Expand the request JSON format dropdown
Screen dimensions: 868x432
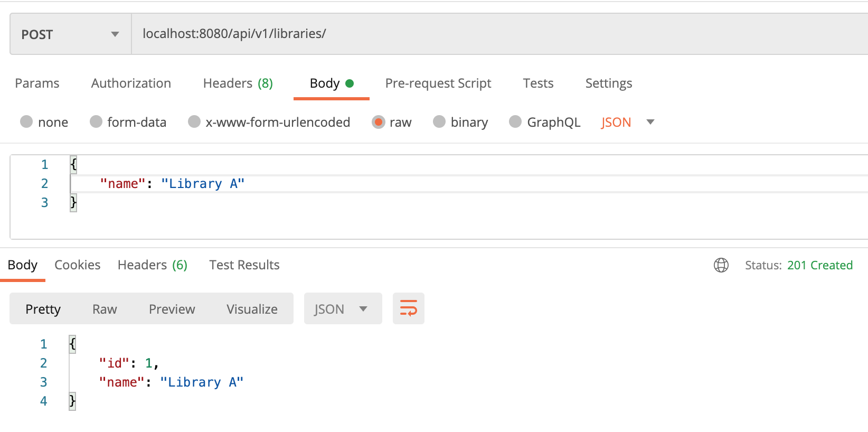(x=627, y=122)
